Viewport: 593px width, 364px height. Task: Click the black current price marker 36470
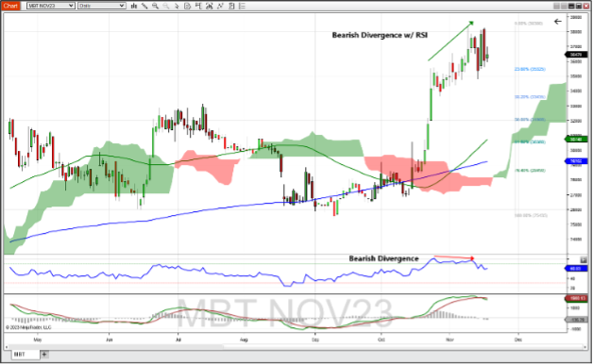pyautogui.click(x=576, y=55)
